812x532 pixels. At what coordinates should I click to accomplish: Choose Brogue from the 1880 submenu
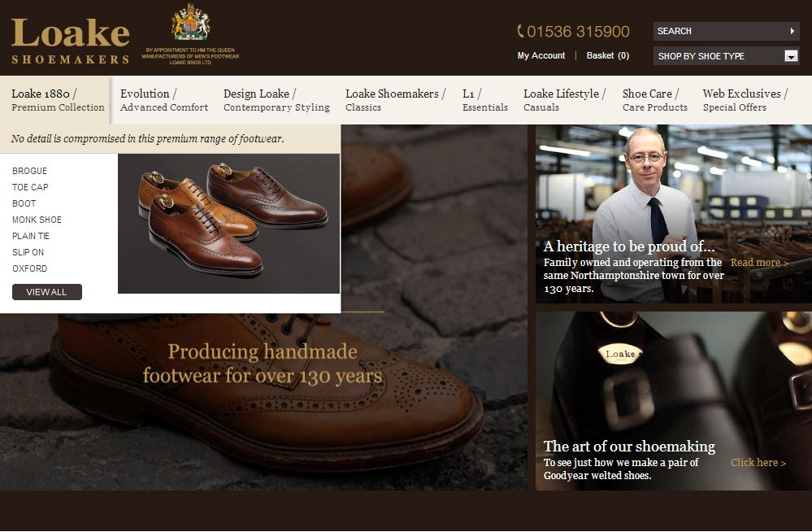(29, 171)
